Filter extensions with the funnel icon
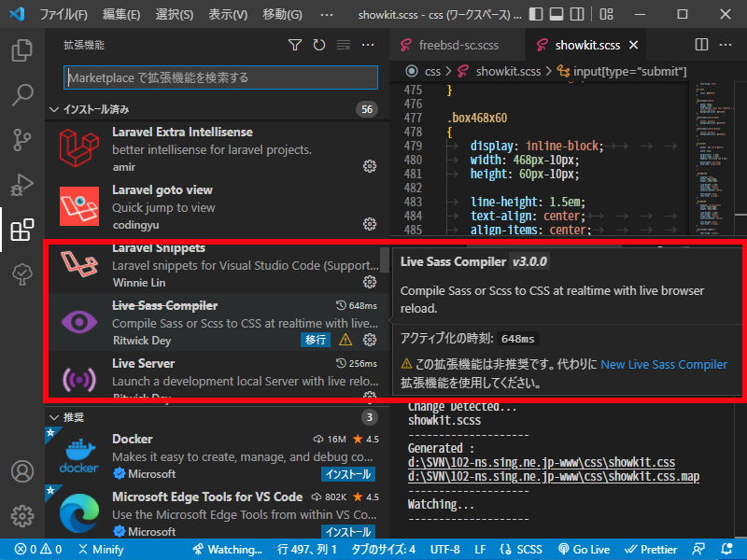The height and width of the screenshot is (560, 747). [x=295, y=45]
